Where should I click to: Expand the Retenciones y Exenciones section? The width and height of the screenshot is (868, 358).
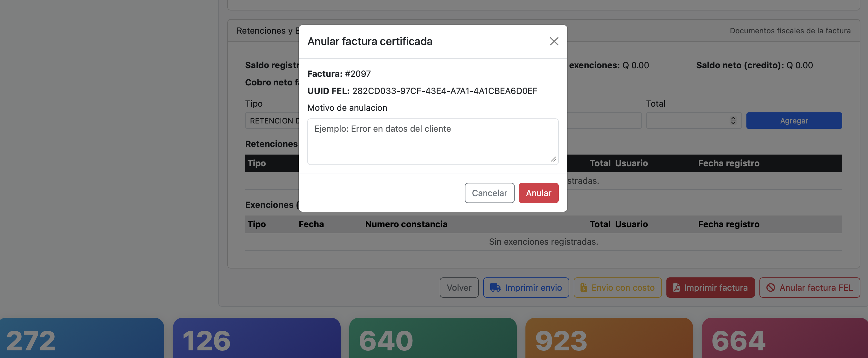pos(266,30)
